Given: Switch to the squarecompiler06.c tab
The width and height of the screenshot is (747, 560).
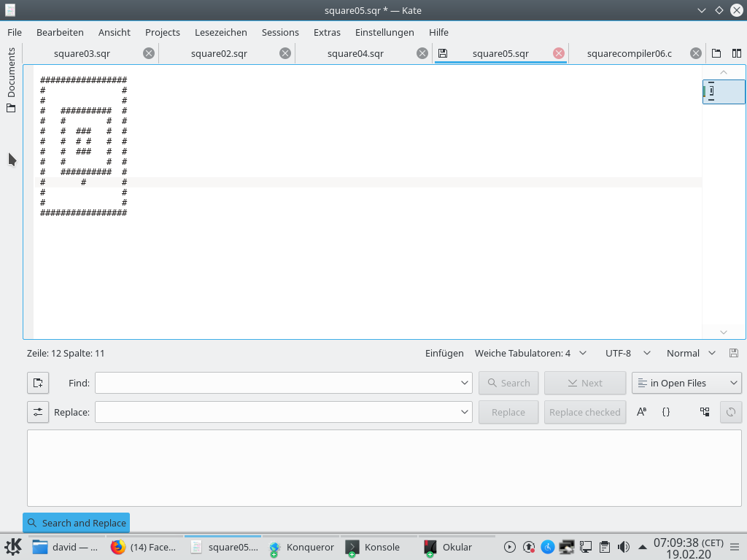Looking at the screenshot, I should tap(629, 53).
